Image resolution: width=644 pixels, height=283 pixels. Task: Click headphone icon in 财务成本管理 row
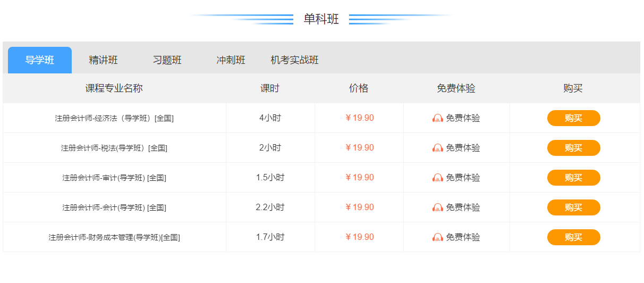pos(438,237)
